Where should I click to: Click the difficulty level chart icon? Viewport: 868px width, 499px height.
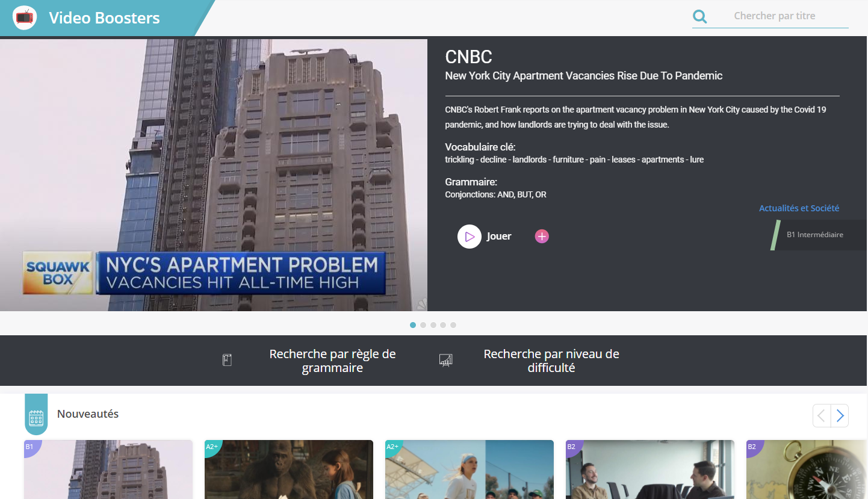446,361
